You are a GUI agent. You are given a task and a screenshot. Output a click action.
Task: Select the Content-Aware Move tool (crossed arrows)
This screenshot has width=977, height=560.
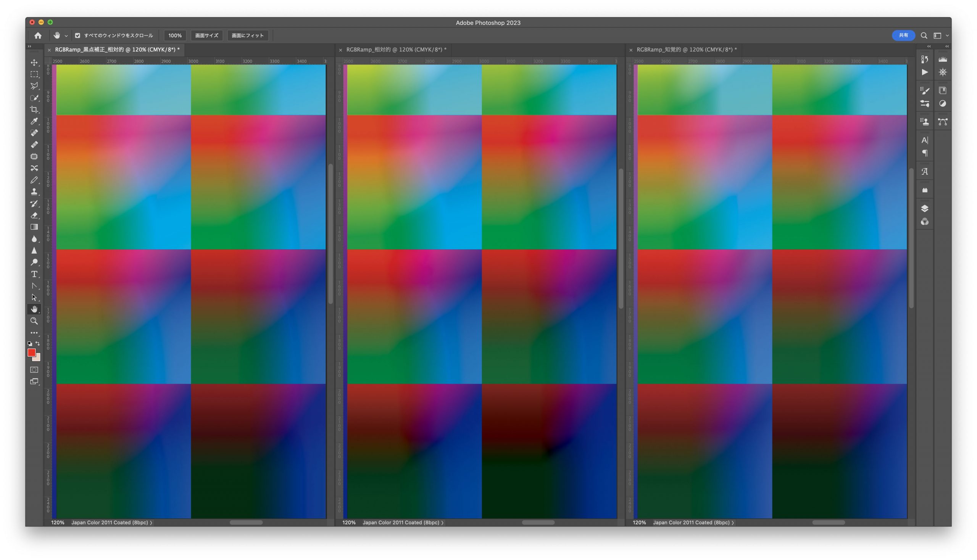pyautogui.click(x=34, y=168)
